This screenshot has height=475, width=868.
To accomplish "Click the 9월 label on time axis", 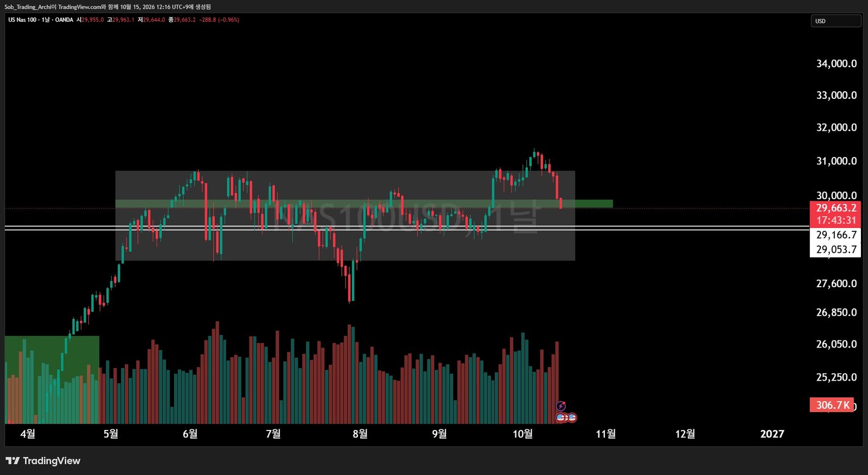I will click(439, 434).
